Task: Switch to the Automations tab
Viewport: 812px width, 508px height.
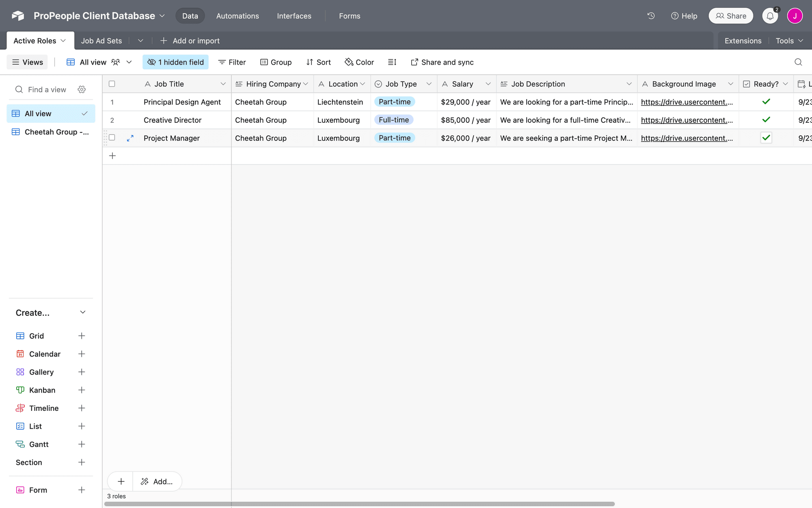Action: [x=237, y=16]
